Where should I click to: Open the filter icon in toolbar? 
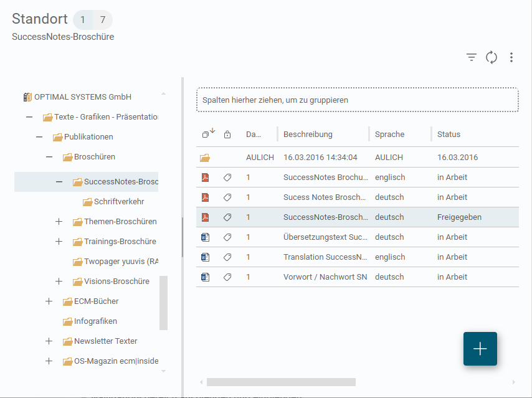(x=472, y=57)
